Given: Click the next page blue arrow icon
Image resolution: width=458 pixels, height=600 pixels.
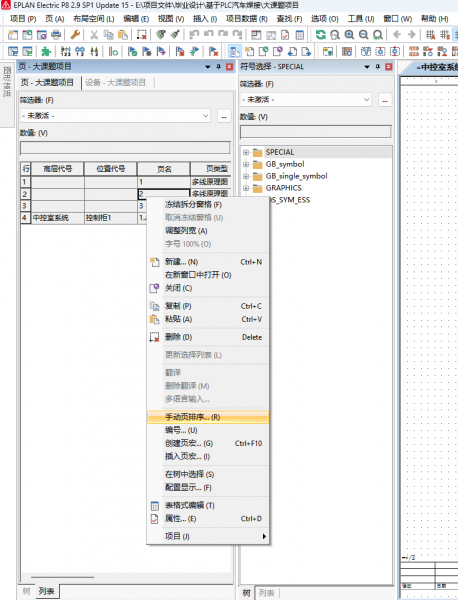Looking at the screenshot, I should [306, 51].
